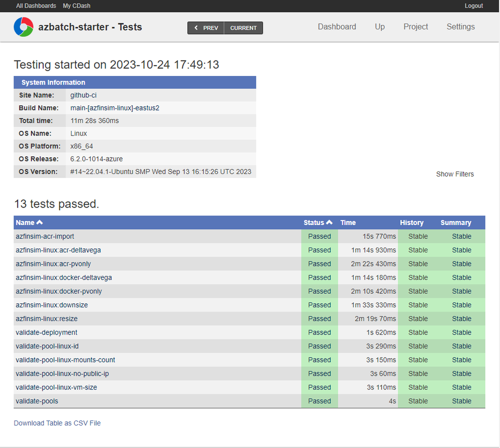Open the Settings menu
The width and height of the screenshot is (500, 448).
click(460, 27)
